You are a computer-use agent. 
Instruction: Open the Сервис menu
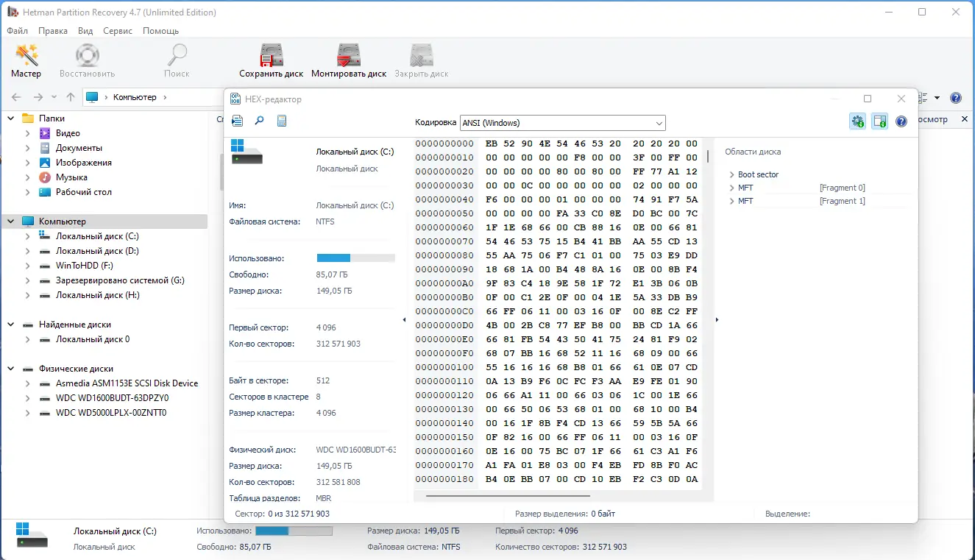coord(118,31)
